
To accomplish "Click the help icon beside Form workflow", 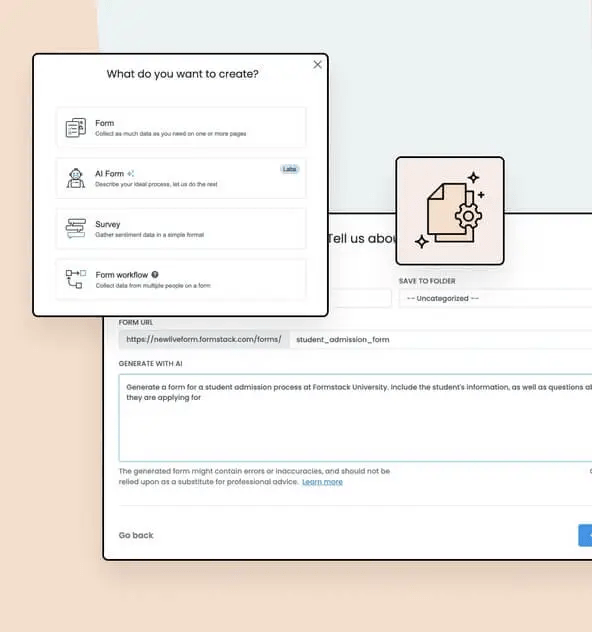I will pyautogui.click(x=155, y=274).
